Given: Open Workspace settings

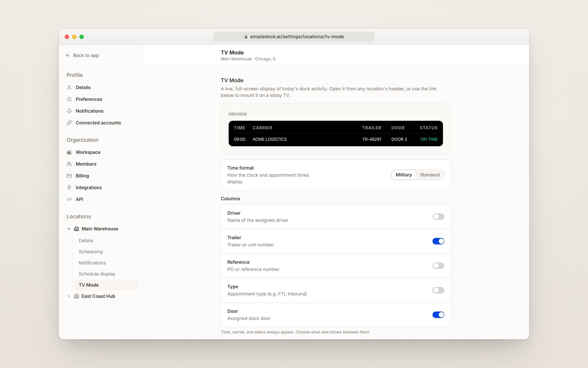Looking at the screenshot, I should tap(88, 152).
